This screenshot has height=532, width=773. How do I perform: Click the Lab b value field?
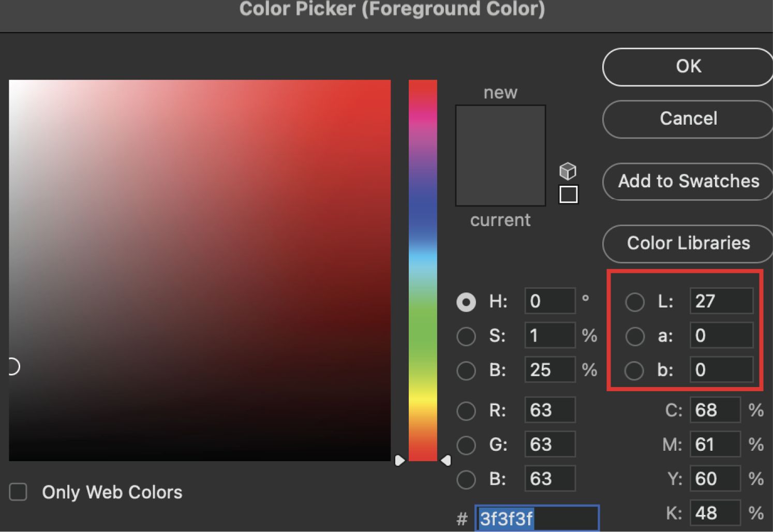(721, 370)
